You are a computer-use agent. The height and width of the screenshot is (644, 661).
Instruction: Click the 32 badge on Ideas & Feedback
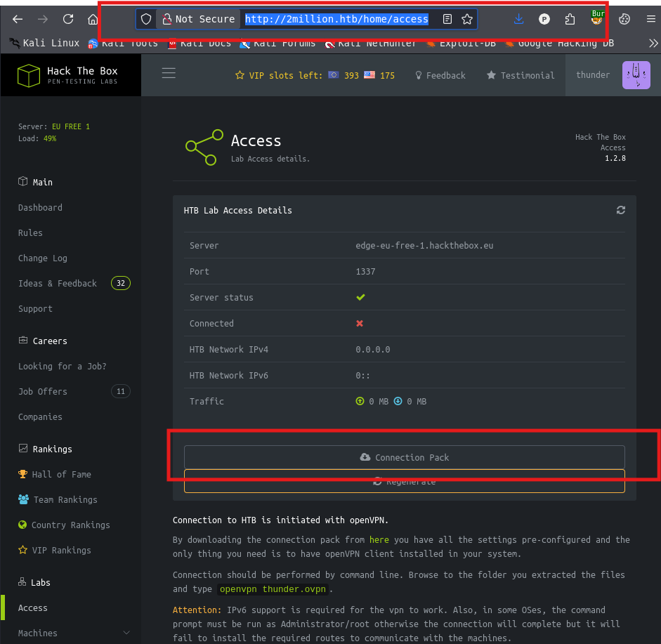point(121,283)
